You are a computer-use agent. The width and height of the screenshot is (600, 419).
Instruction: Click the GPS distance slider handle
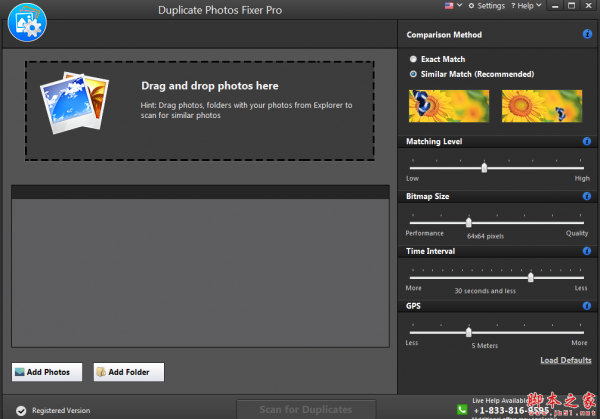click(x=468, y=332)
